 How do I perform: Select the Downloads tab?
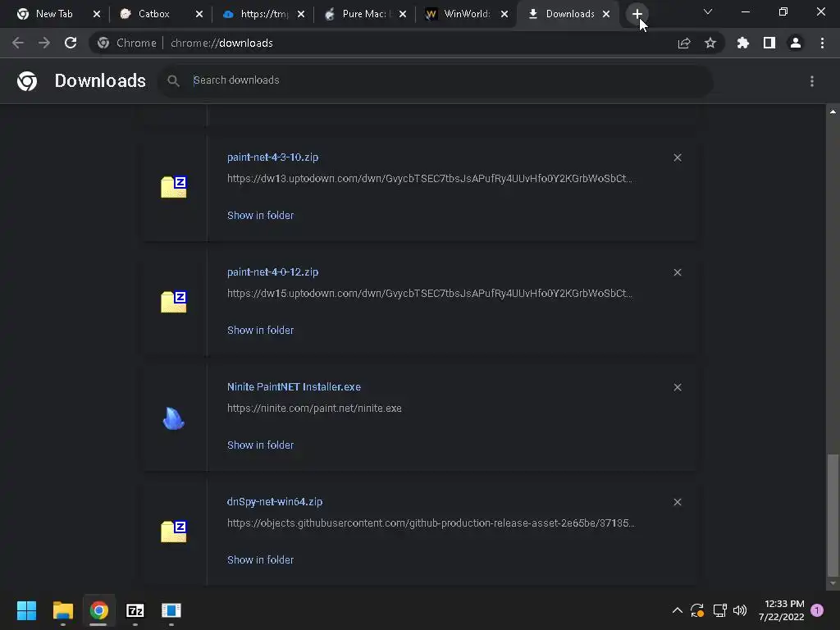click(569, 14)
